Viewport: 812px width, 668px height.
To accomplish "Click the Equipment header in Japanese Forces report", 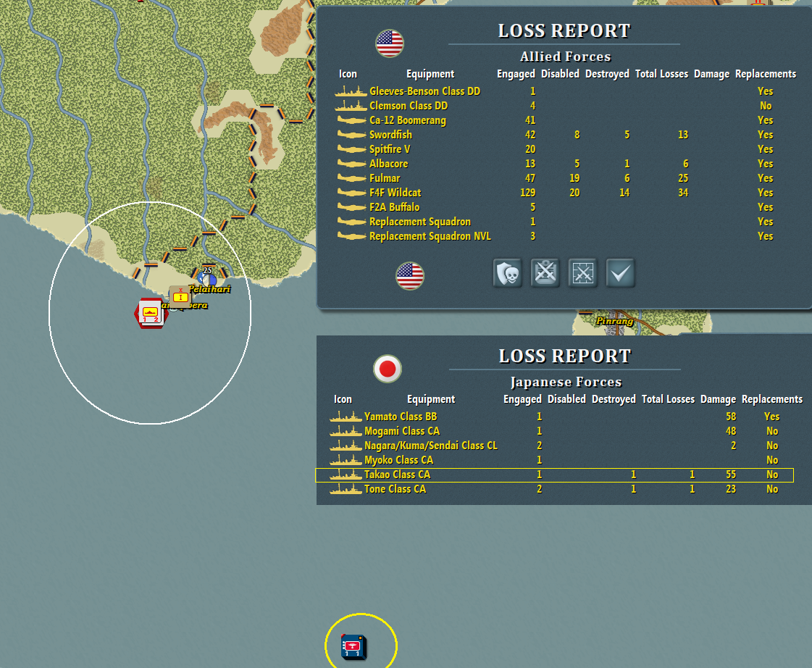I will (x=431, y=399).
